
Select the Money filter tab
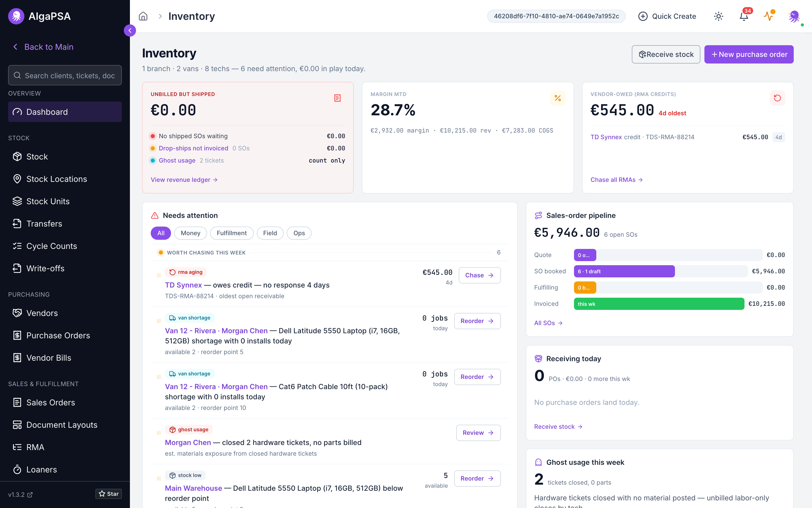[190, 233]
